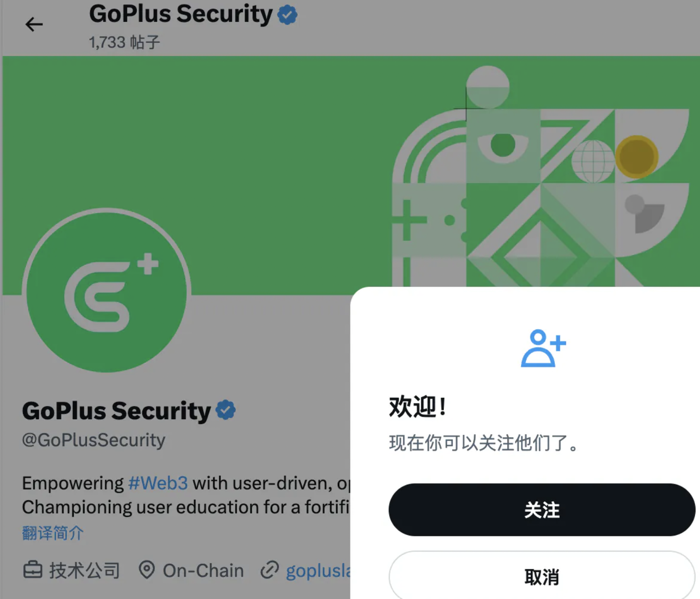Click the location pin icon
Screen dimensions: 700x599
click(147, 570)
